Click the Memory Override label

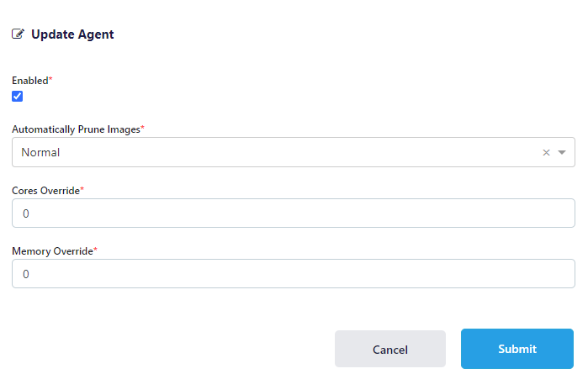(x=52, y=251)
